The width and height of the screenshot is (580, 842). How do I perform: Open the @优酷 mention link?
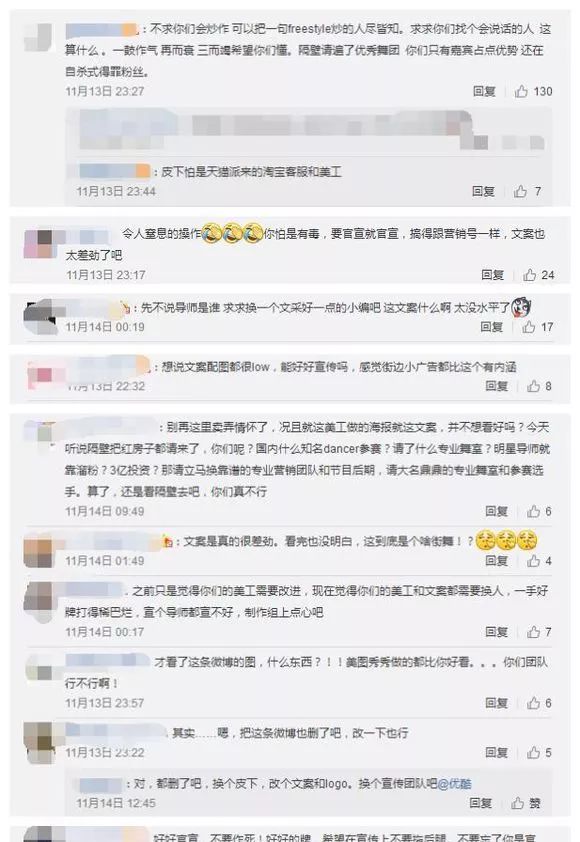coord(455,784)
